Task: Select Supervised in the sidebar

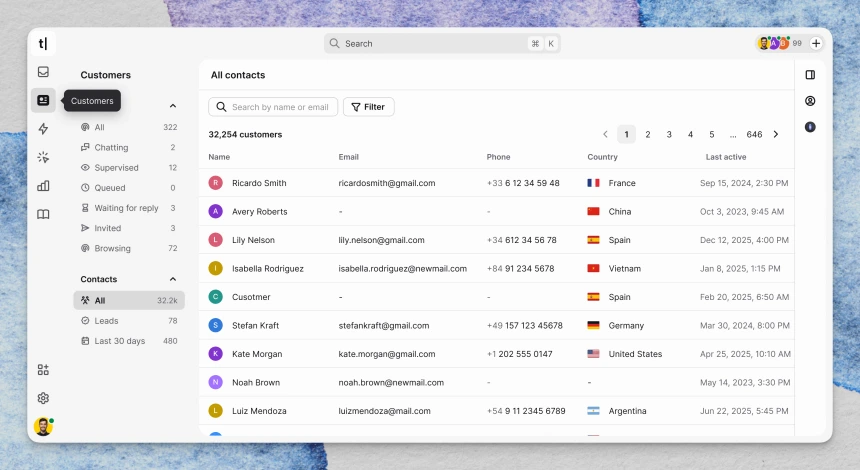Action: click(129, 168)
